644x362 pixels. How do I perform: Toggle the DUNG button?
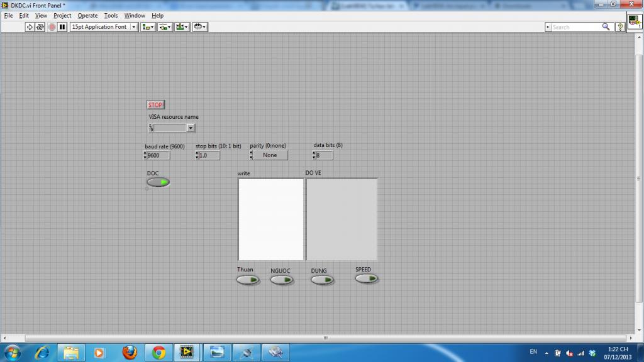coord(322,280)
